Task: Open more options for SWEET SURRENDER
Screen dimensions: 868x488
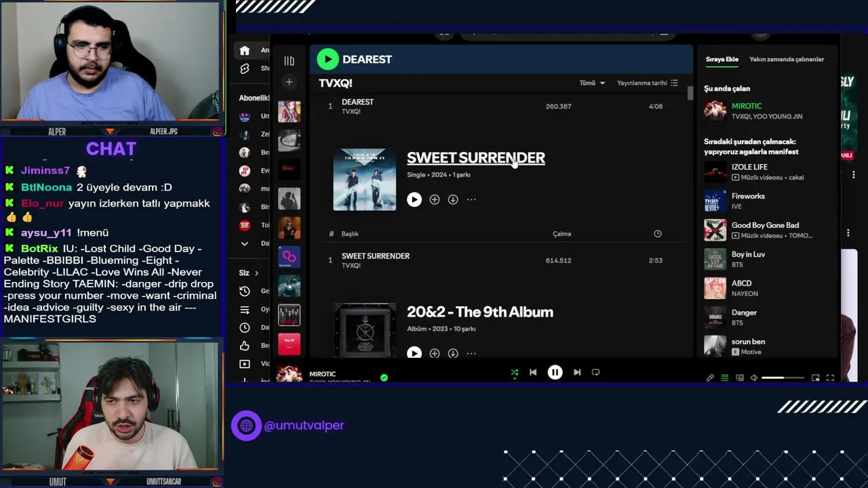Action: tap(471, 199)
